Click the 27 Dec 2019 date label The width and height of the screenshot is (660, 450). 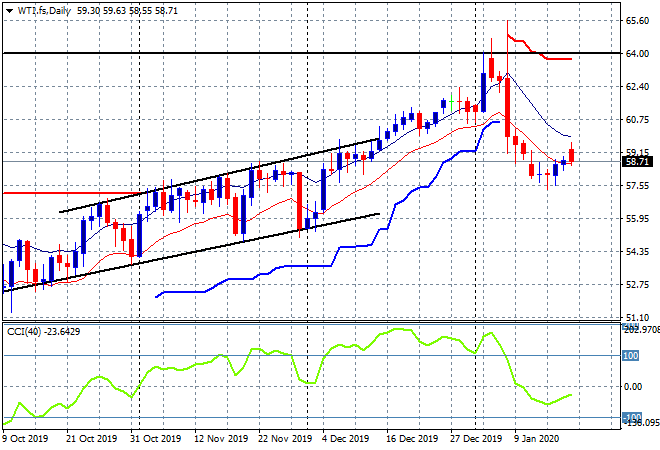[476, 439]
